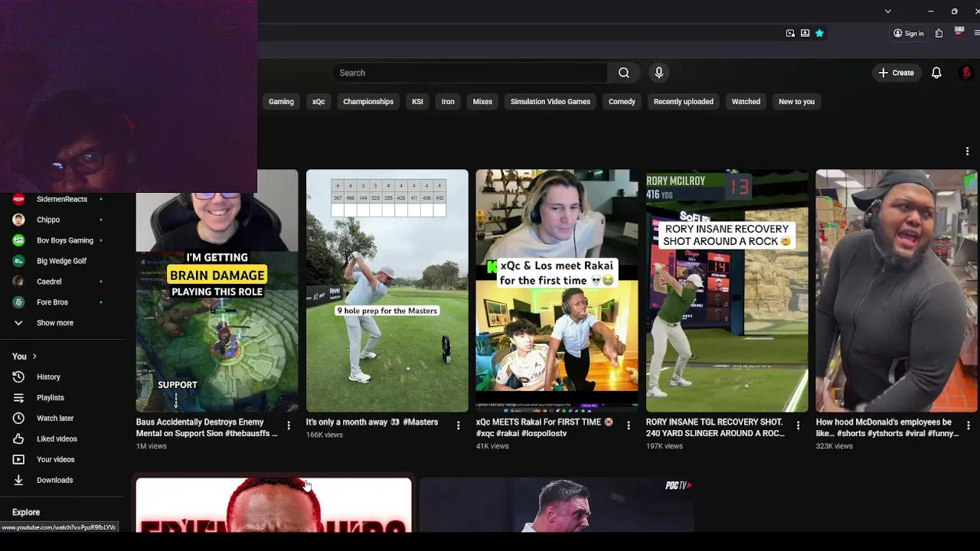Open Fore Bros channel avatar
The height and width of the screenshot is (551, 980).
point(18,302)
